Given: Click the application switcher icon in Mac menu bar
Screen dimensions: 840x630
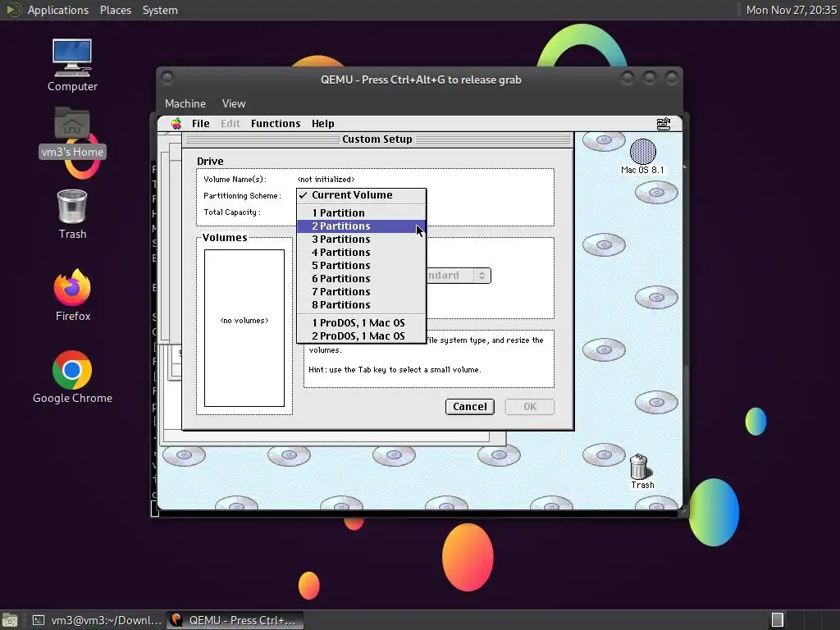Looking at the screenshot, I should click(x=663, y=124).
